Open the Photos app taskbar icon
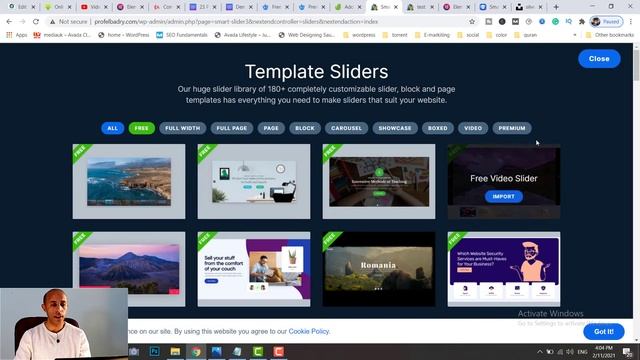The image size is (640, 360). click(x=216, y=351)
